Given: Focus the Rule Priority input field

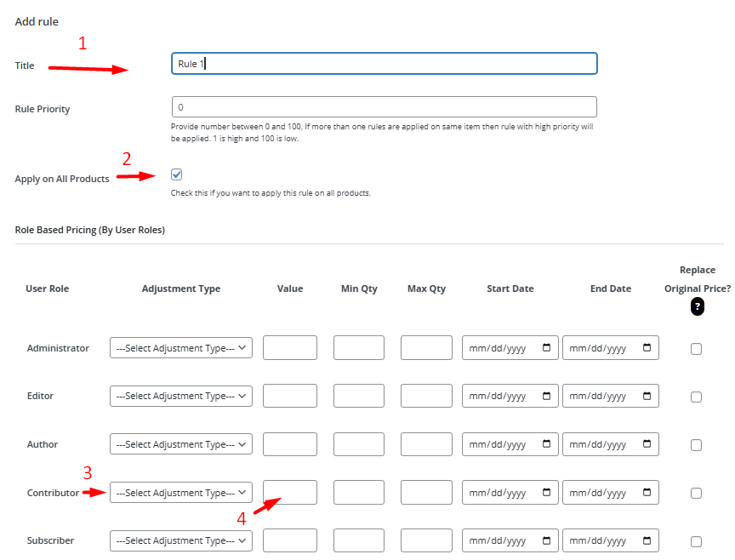Looking at the screenshot, I should click(385, 107).
